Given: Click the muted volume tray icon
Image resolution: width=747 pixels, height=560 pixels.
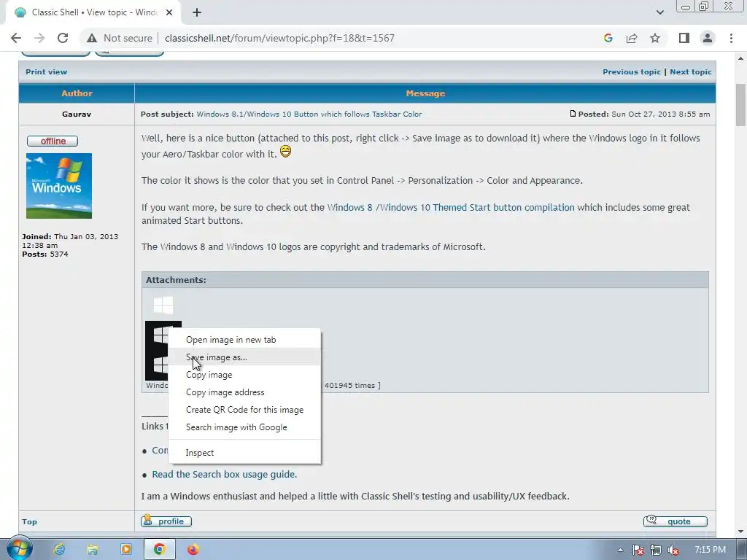Looking at the screenshot, I should (673, 550).
